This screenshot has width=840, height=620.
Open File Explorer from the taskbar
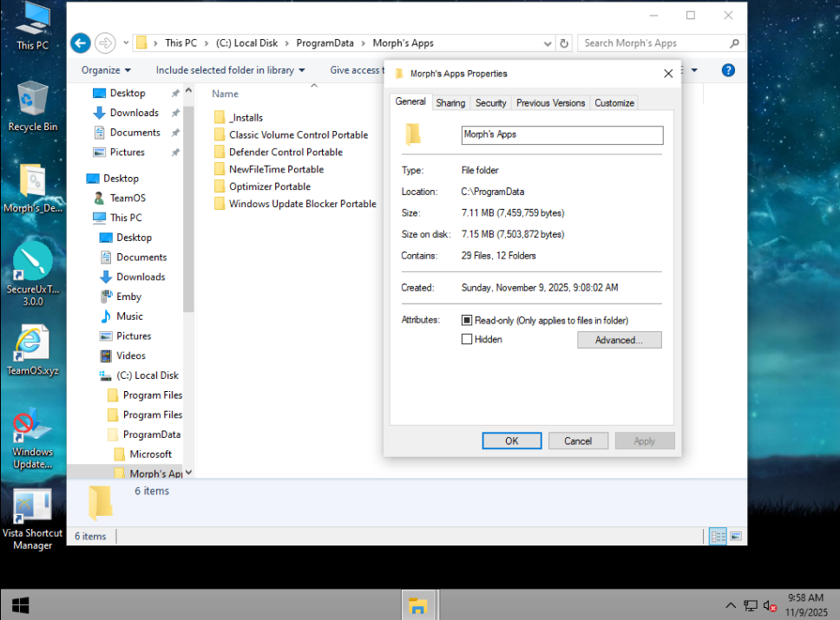click(417, 605)
